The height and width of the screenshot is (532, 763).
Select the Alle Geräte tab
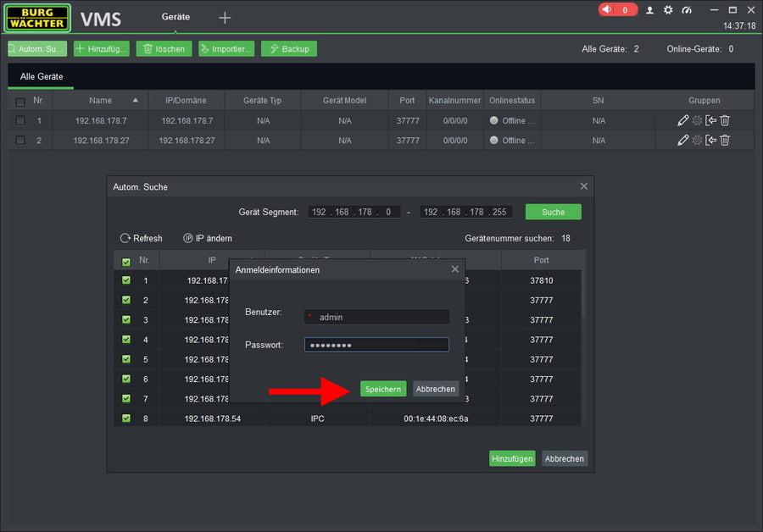[x=42, y=77]
